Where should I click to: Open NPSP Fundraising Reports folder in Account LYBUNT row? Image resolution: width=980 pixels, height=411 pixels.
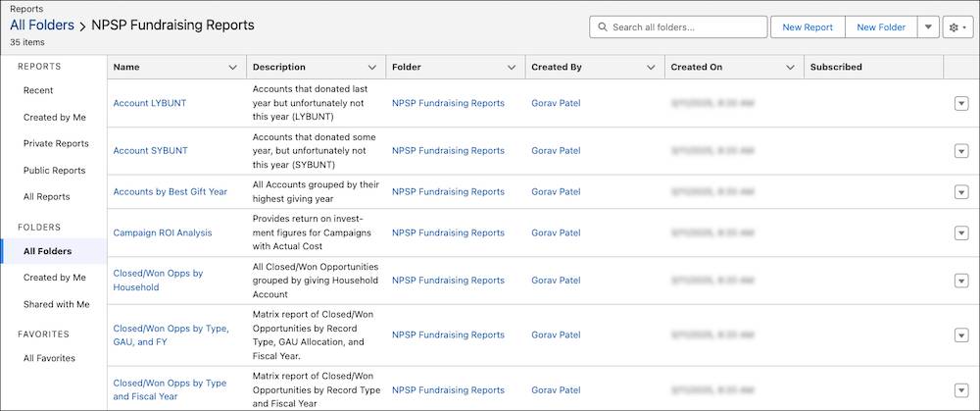pos(448,104)
